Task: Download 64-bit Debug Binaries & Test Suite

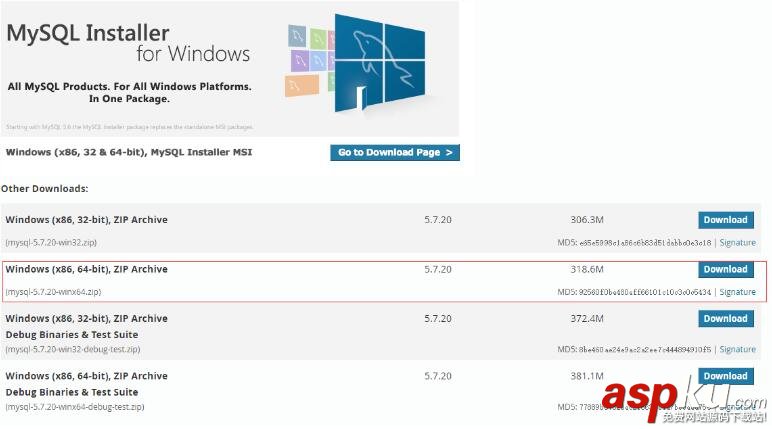Action: click(x=725, y=376)
